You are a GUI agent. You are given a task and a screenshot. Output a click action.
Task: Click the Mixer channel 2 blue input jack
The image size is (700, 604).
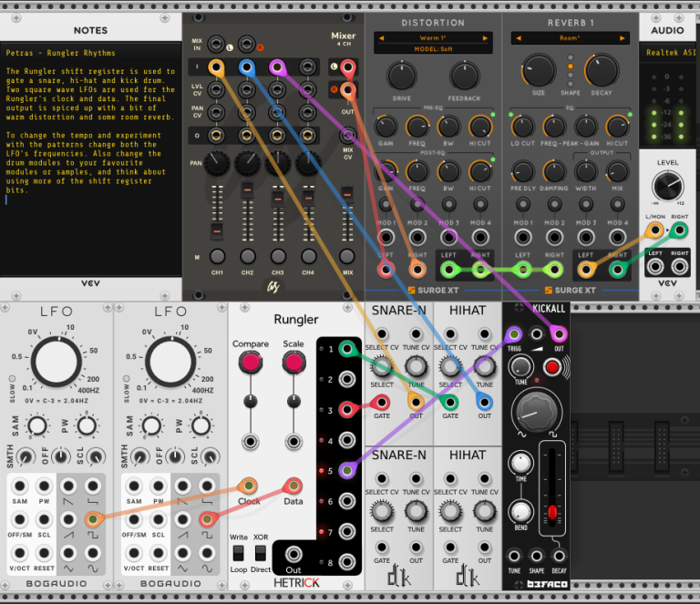(x=246, y=67)
